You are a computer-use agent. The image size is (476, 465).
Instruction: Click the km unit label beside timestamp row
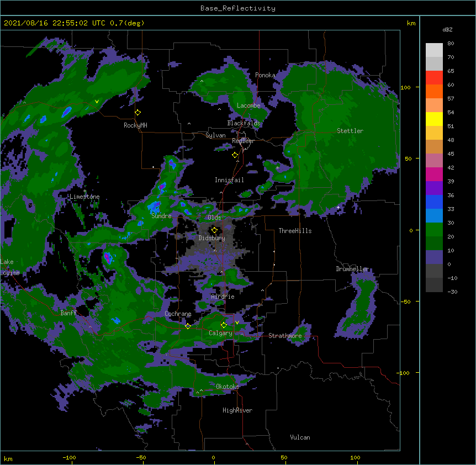pos(411,23)
